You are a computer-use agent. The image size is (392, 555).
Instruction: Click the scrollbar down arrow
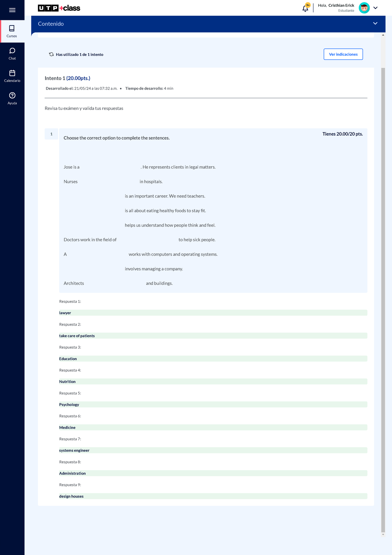pos(383,535)
